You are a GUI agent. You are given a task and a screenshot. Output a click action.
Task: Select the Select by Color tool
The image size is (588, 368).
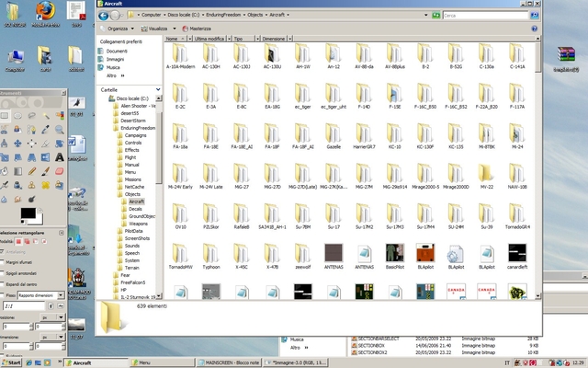[60, 116]
